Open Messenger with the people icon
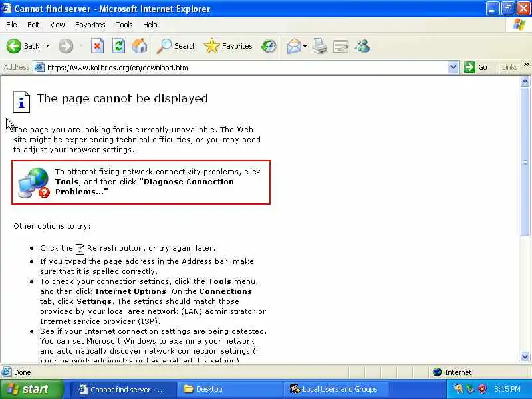The height and width of the screenshot is (399, 532). [x=362, y=46]
